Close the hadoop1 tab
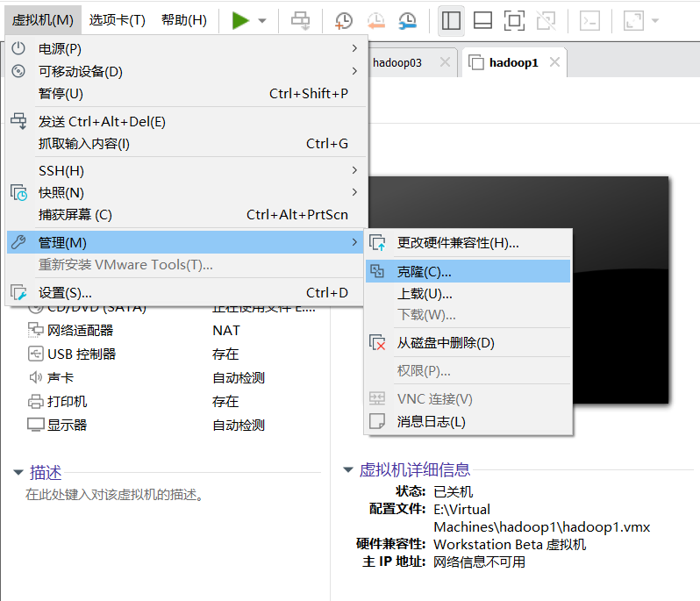 (x=554, y=62)
